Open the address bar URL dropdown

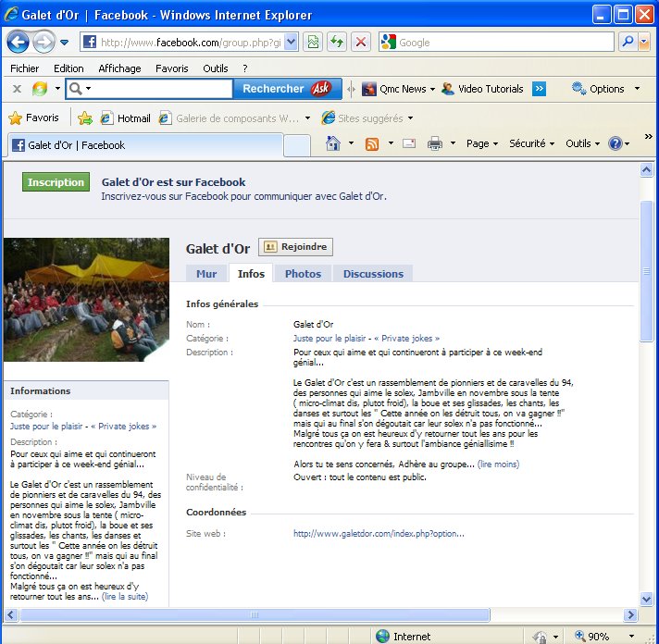point(291,42)
